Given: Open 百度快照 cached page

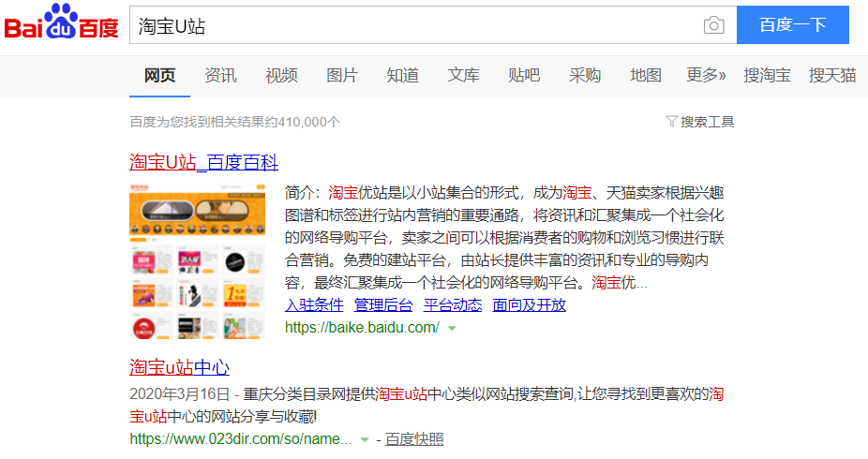Looking at the screenshot, I should point(414,439).
